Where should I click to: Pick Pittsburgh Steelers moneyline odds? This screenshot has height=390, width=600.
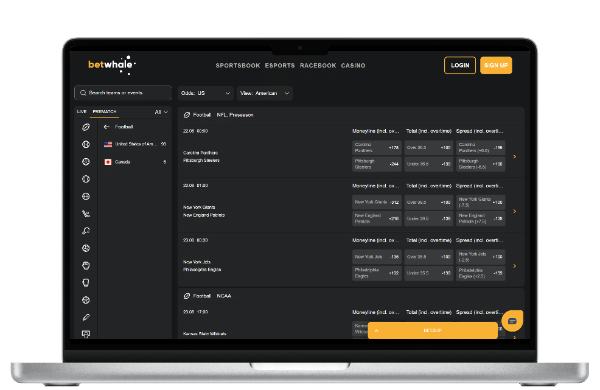tap(377, 164)
